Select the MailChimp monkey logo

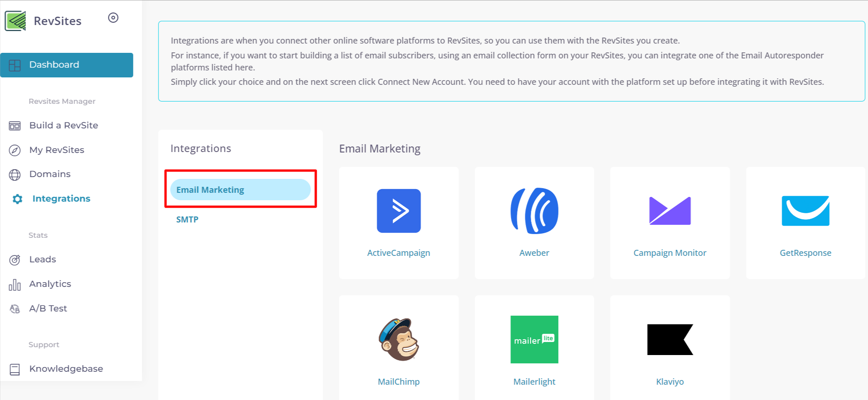coord(399,340)
